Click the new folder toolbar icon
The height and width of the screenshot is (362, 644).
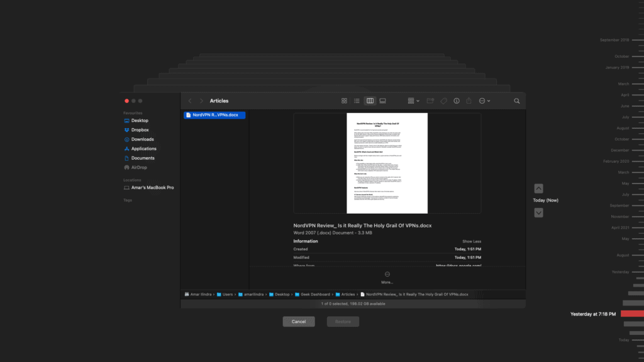[430, 101]
